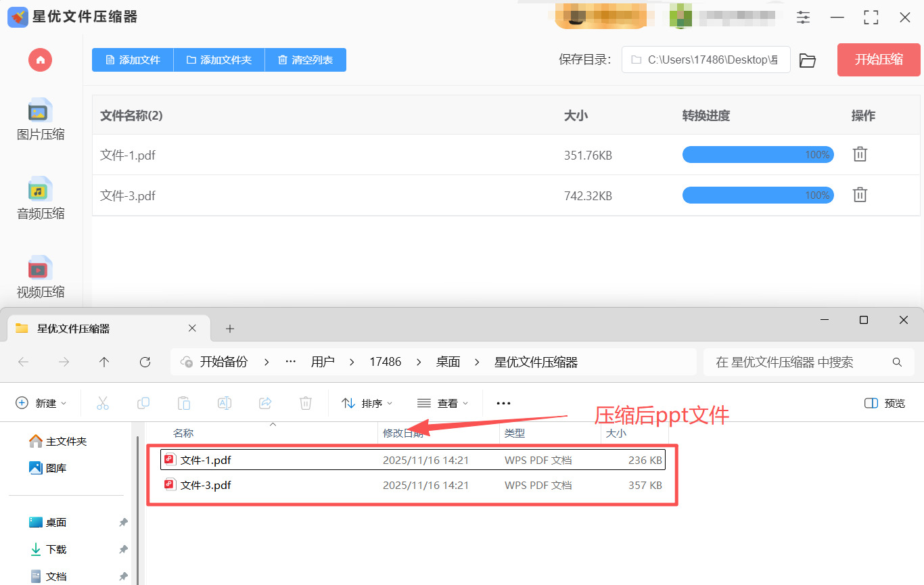Select 视频压缩 in the compressor sidebar

pyautogui.click(x=40, y=277)
